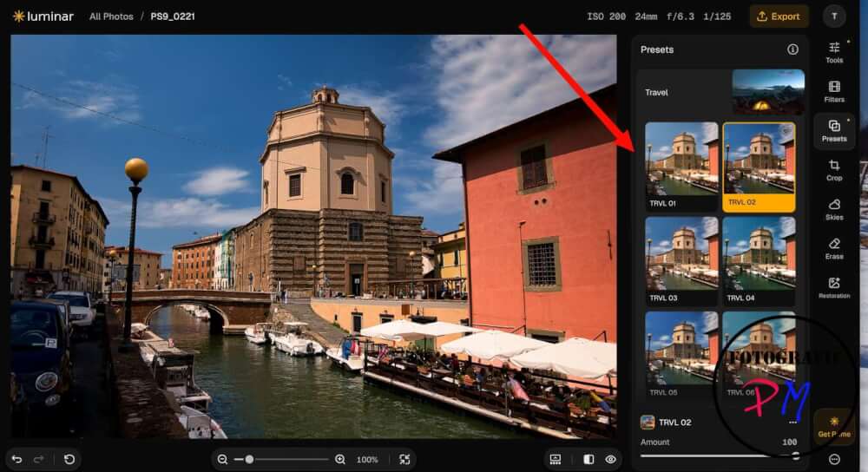Open the Restoration tool
The image size is (868, 472).
[x=833, y=288]
